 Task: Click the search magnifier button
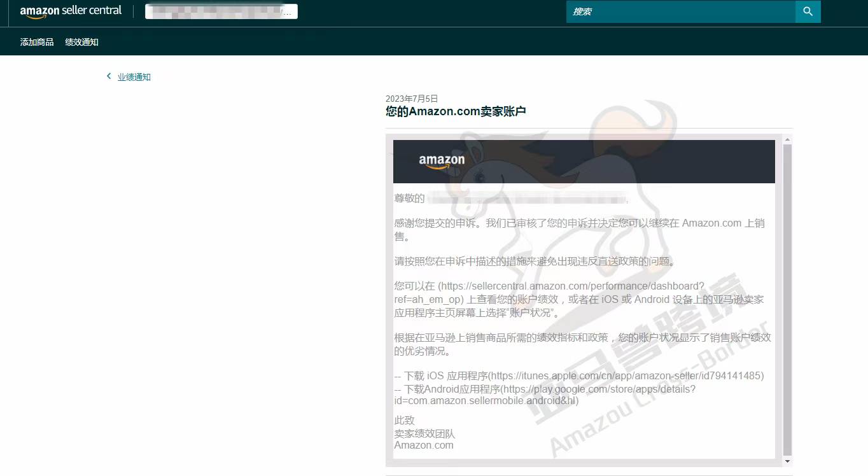(x=808, y=11)
